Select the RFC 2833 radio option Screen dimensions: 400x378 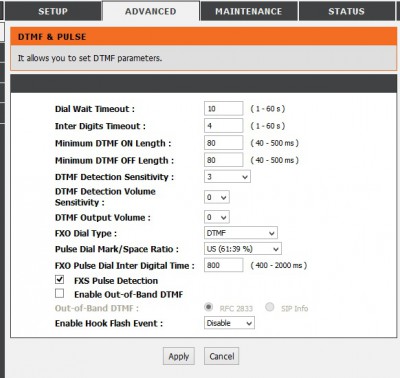click(x=209, y=307)
